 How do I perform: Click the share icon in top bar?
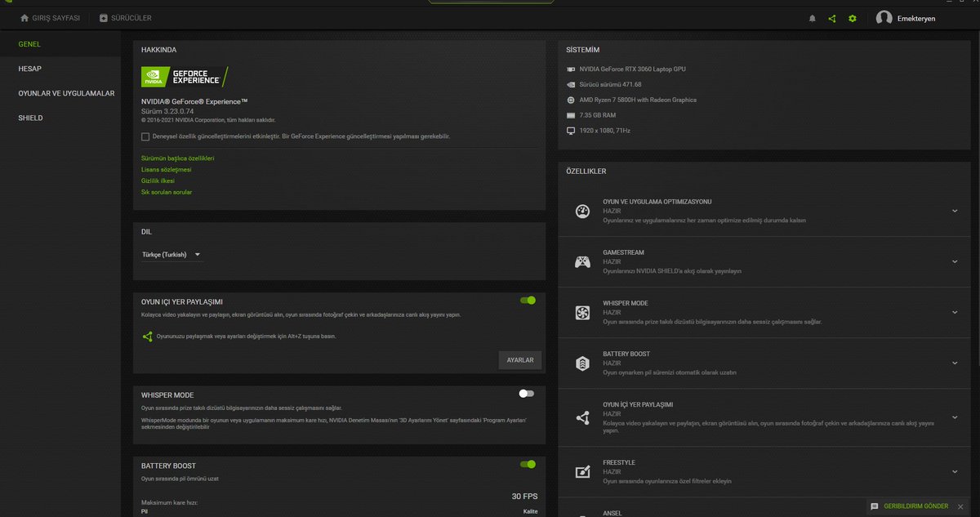pos(832,18)
